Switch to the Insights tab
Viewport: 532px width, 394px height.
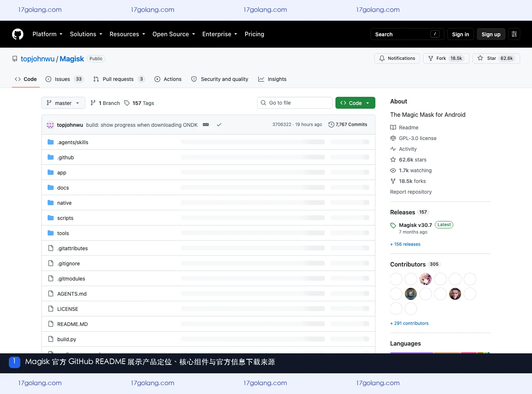[x=272, y=79]
